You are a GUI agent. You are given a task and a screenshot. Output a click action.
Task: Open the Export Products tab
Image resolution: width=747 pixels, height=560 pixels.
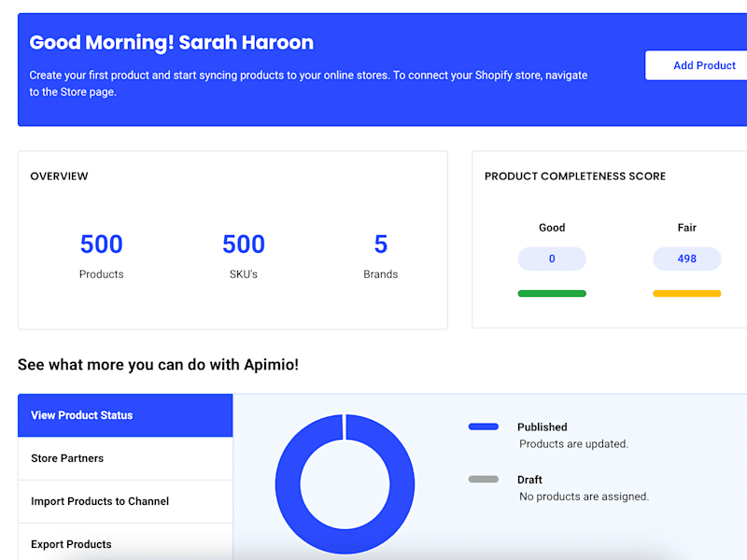pyautogui.click(x=125, y=542)
